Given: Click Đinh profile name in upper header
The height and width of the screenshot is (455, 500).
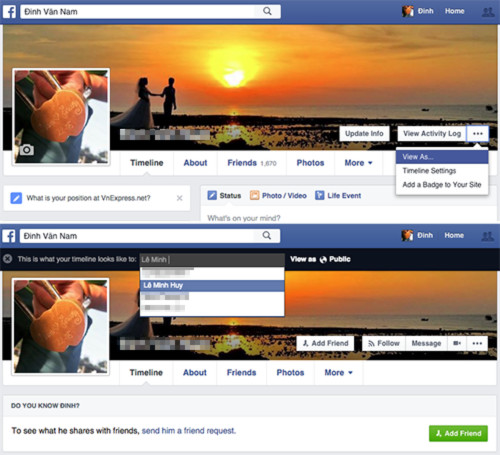Looking at the screenshot, I should [x=426, y=11].
